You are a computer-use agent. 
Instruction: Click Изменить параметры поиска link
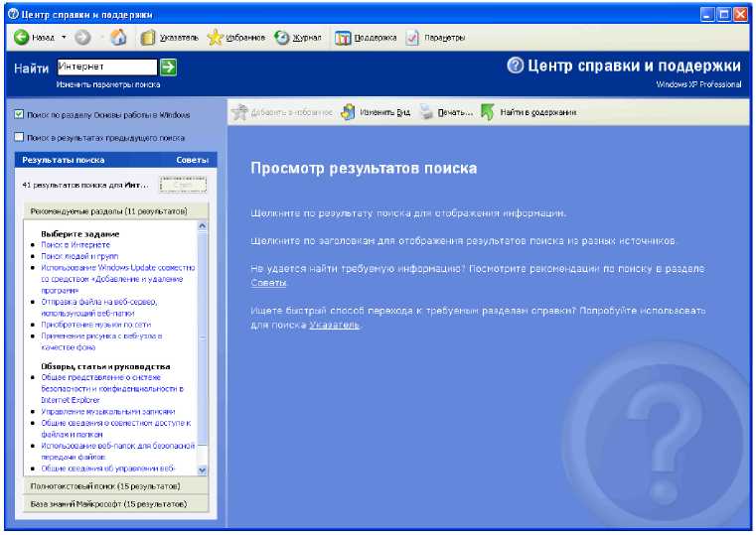click(108, 84)
